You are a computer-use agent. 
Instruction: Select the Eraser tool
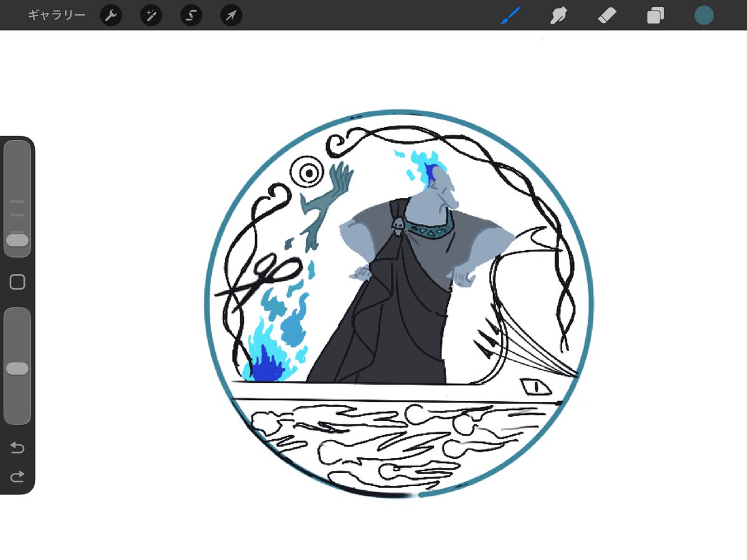click(607, 16)
